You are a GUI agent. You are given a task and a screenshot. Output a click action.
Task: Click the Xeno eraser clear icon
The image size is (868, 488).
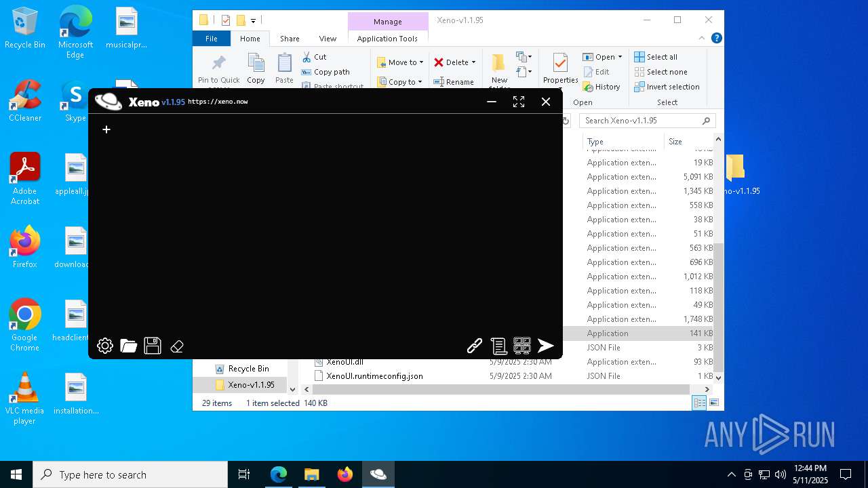(x=177, y=346)
